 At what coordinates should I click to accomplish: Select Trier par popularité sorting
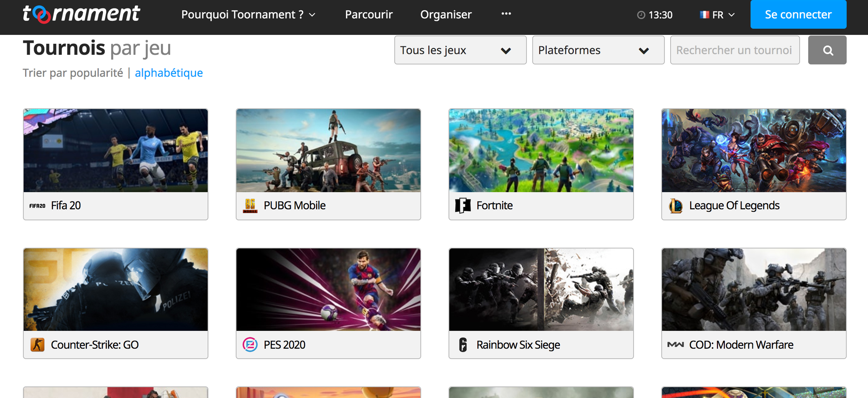click(73, 73)
